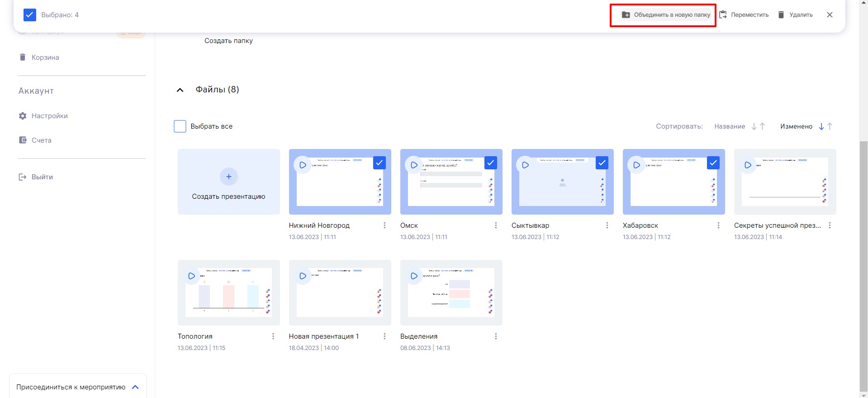Play the Хабаровск presentation
This screenshot has height=398, width=868.
(637, 165)
